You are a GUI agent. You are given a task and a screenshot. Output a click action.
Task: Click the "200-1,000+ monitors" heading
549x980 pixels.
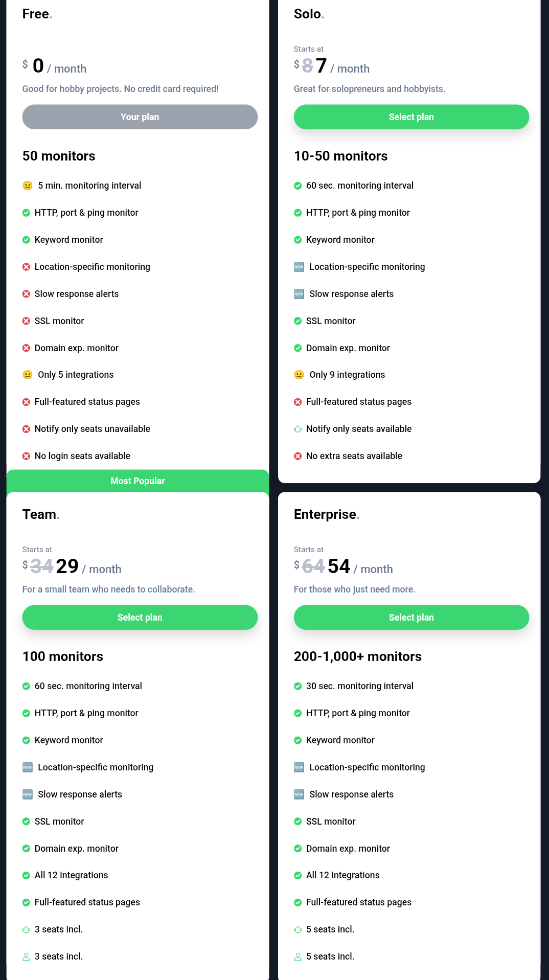(x=357, y=656)
